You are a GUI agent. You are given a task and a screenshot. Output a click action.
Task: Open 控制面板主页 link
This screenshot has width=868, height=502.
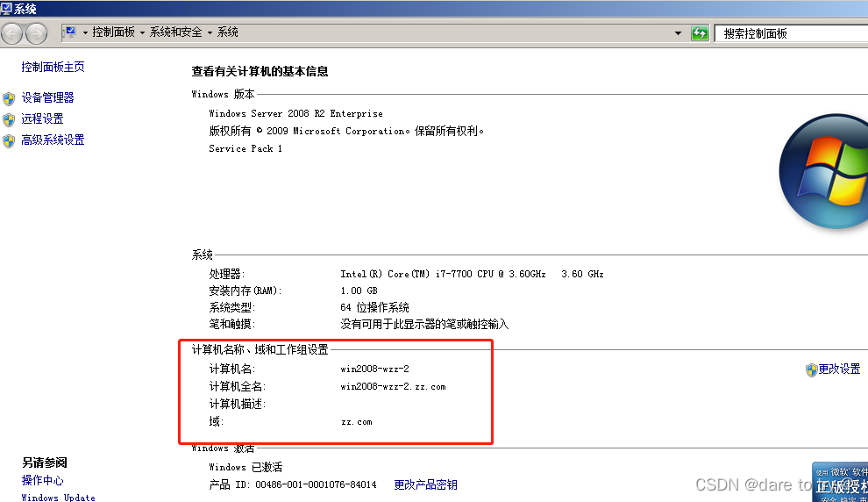53,67
